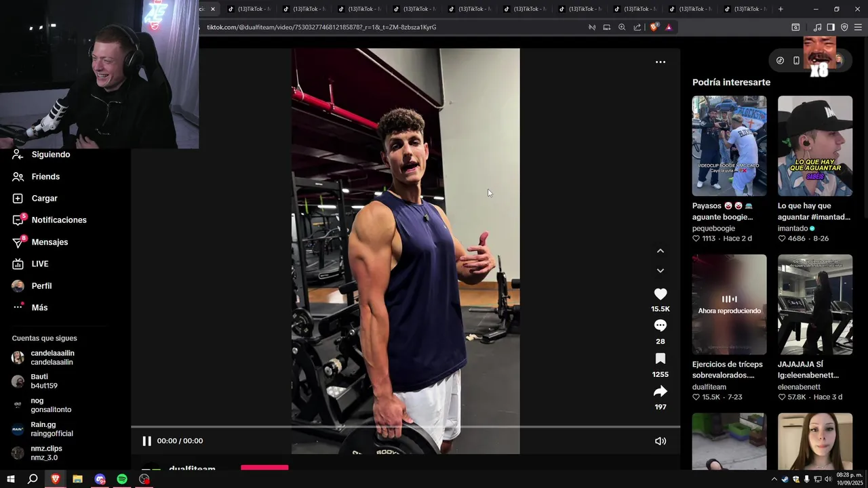Image resolution: width=868 pixels, height=488 pixels.
Task: Open the taskbar clock and date
Action: 849,479
